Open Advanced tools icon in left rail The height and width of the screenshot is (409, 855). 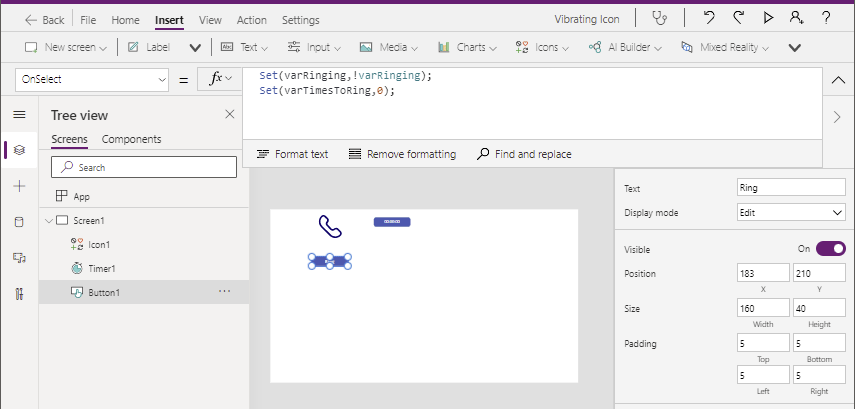point(19,294)
